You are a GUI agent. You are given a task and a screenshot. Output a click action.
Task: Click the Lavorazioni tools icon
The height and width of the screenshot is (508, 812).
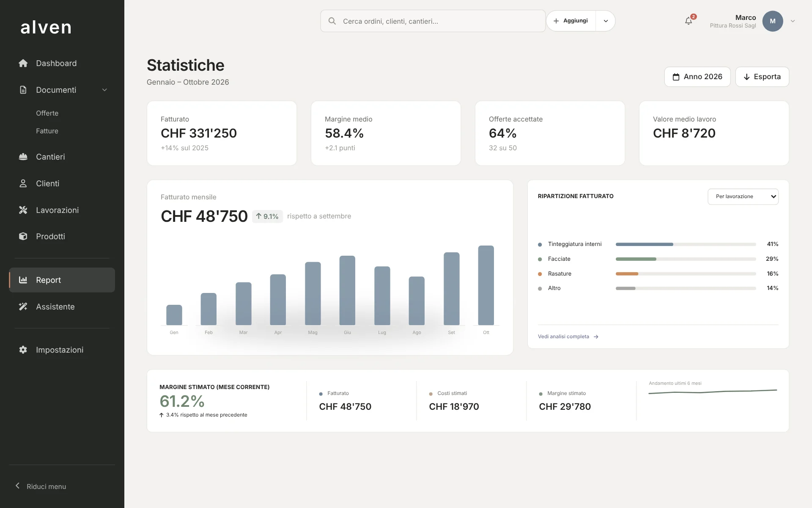pyautogui.click(x=23, y=210)
